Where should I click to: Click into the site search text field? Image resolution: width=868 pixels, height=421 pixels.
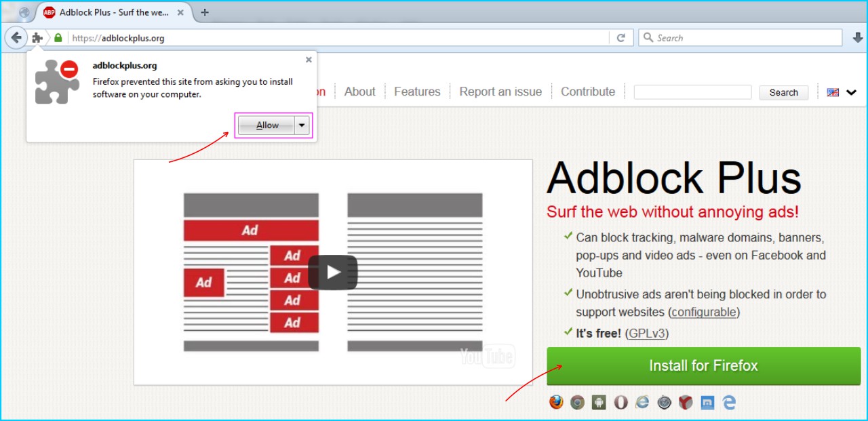coord(692,92)
